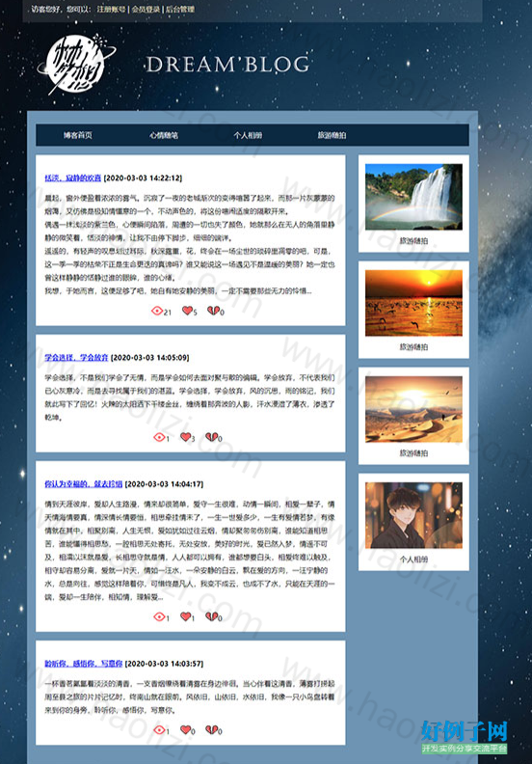Click the heart like icon on first post

pos(187,311)
